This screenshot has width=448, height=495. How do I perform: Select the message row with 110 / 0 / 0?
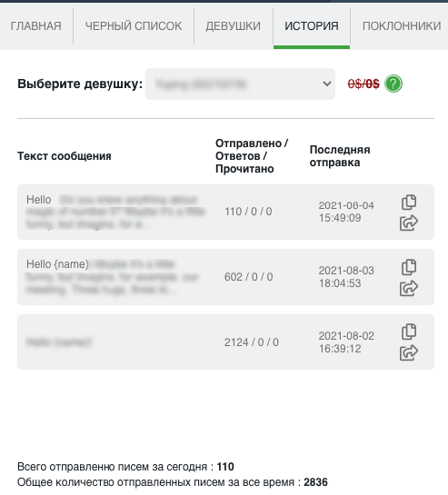coord(225,212)
